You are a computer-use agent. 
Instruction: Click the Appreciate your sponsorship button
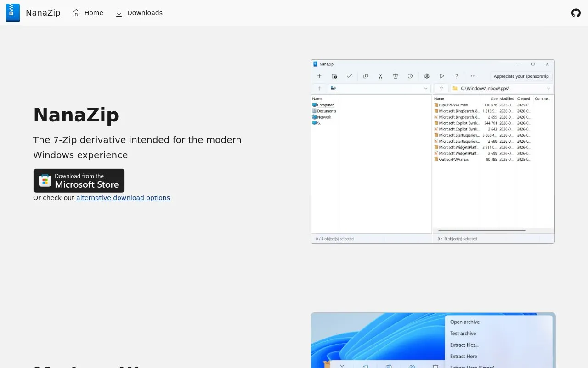tap(521, 76)
